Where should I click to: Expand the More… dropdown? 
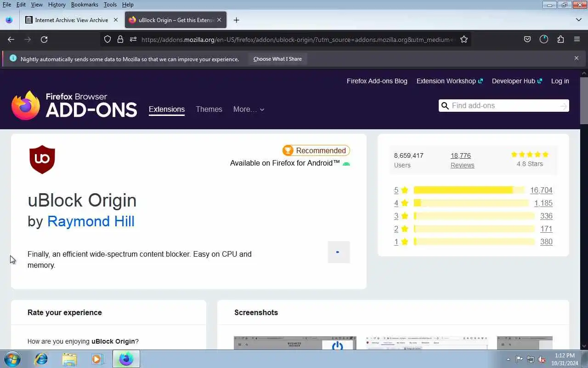(x=249, y=109)
